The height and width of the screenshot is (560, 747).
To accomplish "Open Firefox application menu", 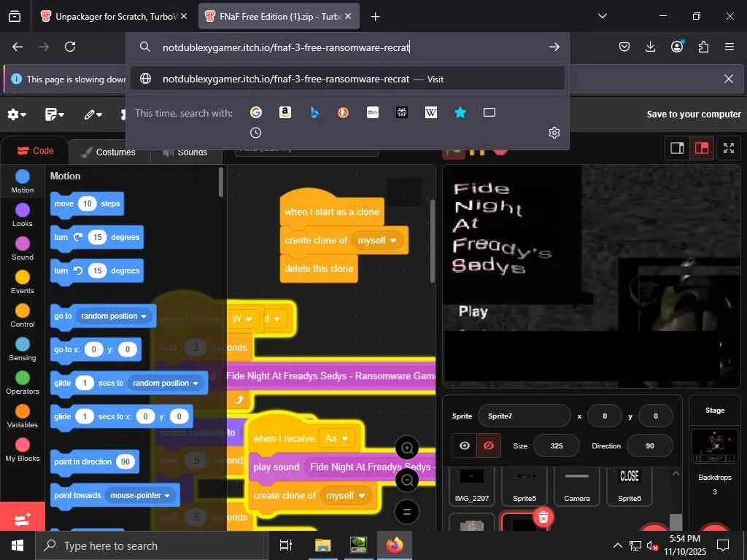I will pos(729,47).
